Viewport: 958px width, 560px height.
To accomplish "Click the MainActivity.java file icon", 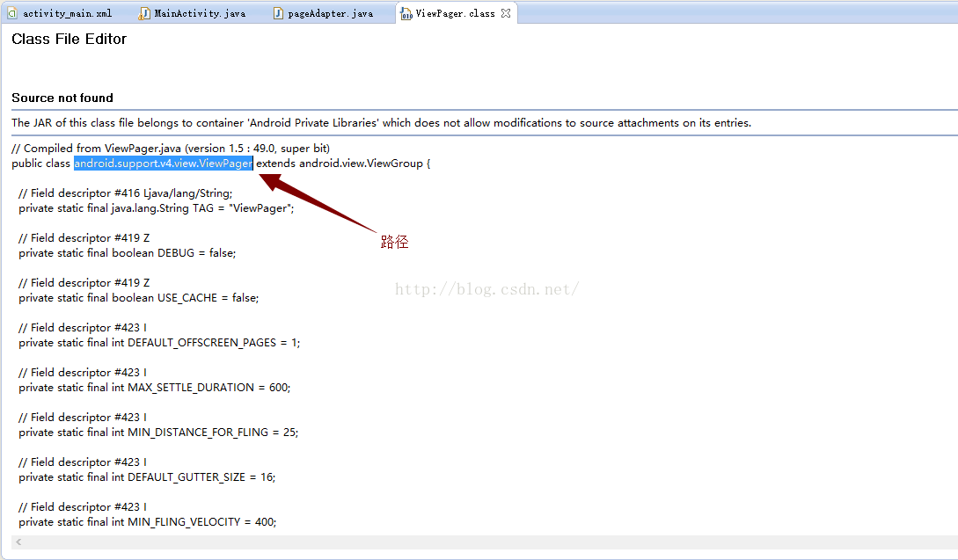I will pos(144,13).
